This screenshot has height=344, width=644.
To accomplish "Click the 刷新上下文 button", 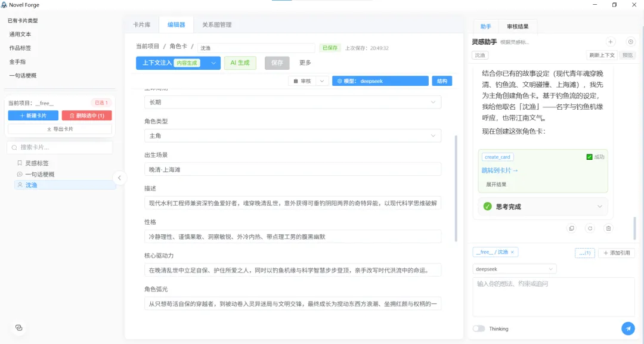I will 602,55.
